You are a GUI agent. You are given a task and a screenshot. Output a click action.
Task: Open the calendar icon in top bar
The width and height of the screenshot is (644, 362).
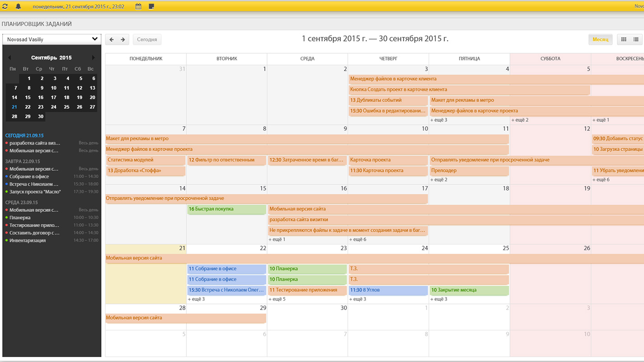[x=139, y=6]
